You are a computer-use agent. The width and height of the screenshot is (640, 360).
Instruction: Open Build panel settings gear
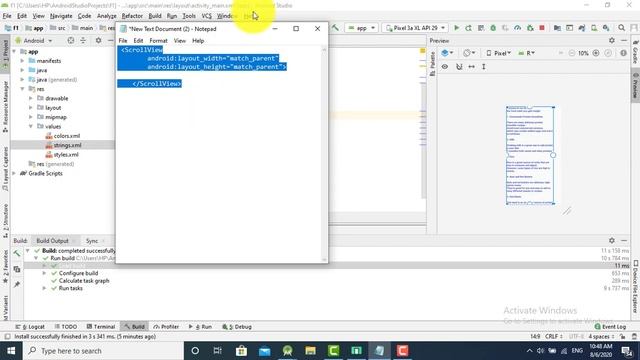(611, 240)
